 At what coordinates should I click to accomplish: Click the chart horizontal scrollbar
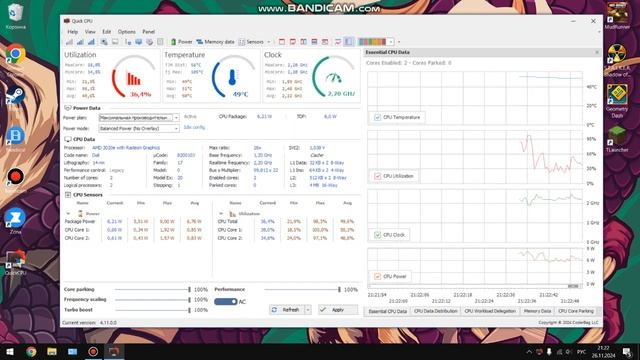[x=475, y=286]
